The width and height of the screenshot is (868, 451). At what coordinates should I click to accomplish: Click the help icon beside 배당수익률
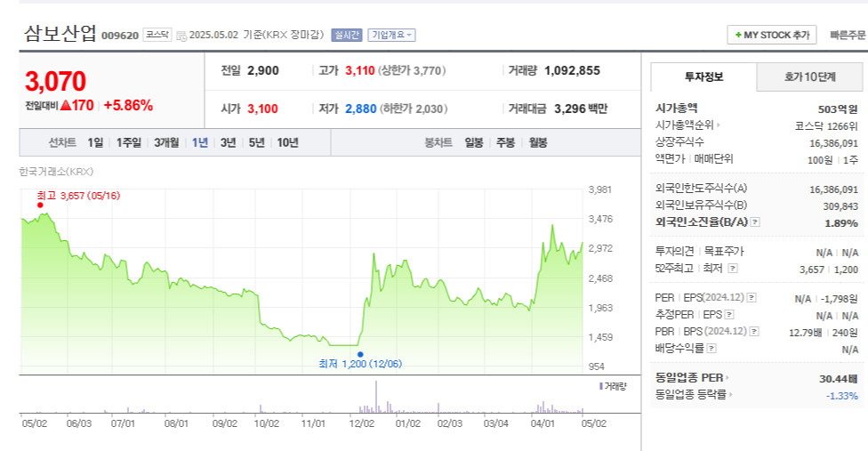[711, 349]
